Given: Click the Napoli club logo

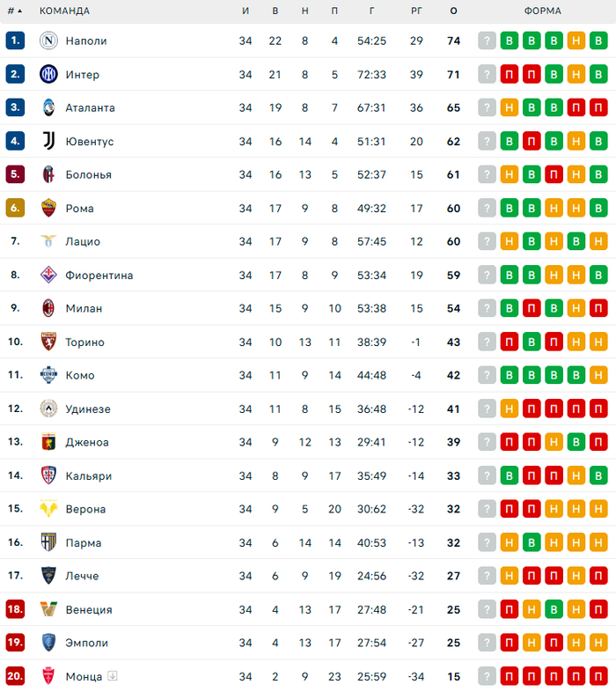Looking at the screenshot, I should (x=48, y=40).
